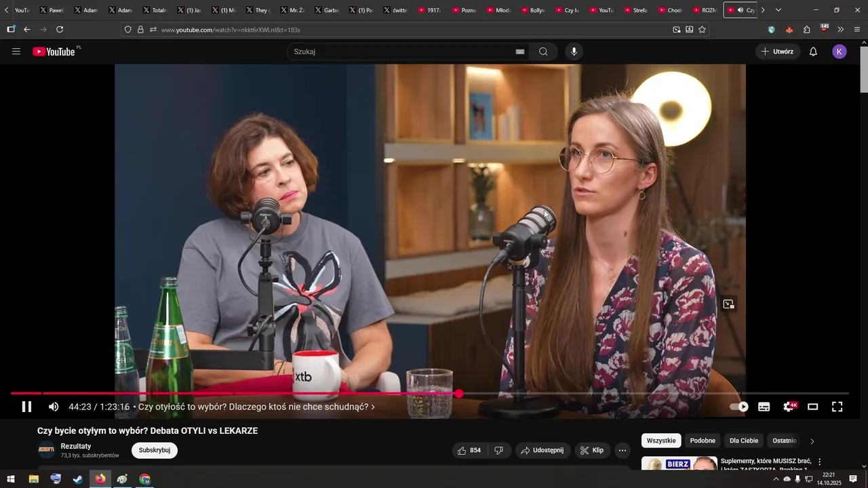The width and height of the screenshot is (868, 488).
Task: Open the uBlock extension with 145 badge
Action: click(824, 29)
